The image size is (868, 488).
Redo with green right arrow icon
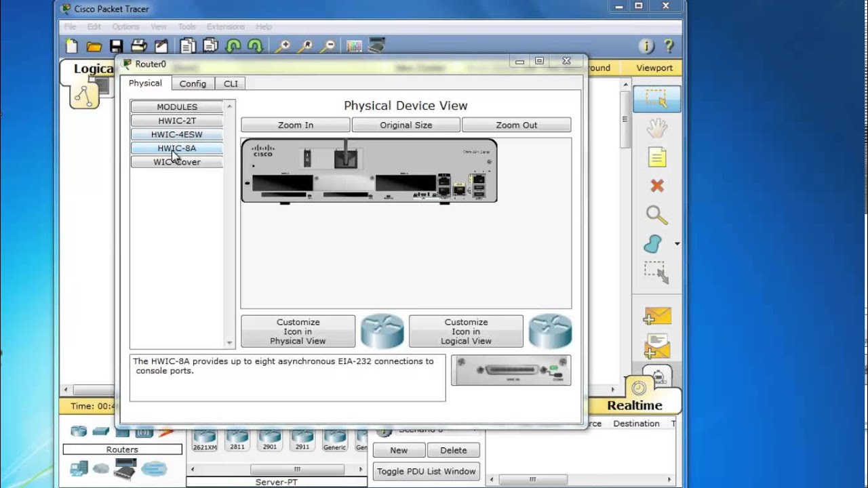click(255, 46)
